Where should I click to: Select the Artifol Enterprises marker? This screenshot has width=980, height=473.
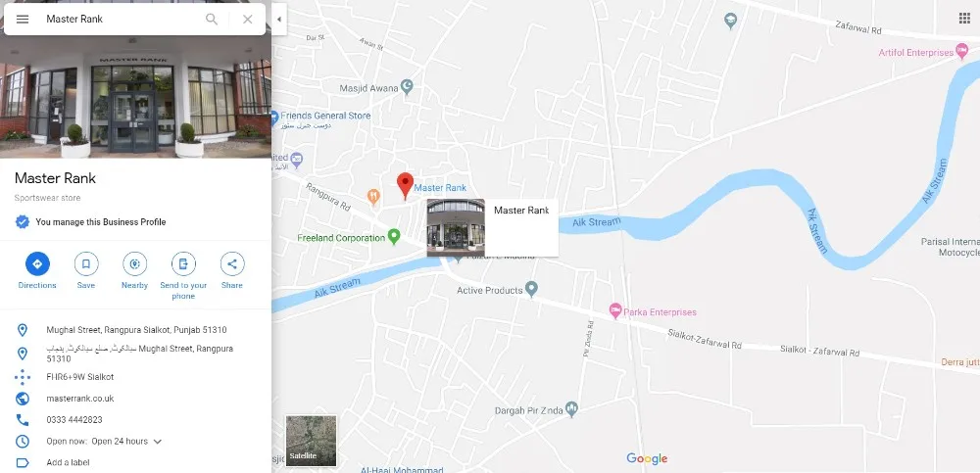pyautogui.click(x=962, y=52)
